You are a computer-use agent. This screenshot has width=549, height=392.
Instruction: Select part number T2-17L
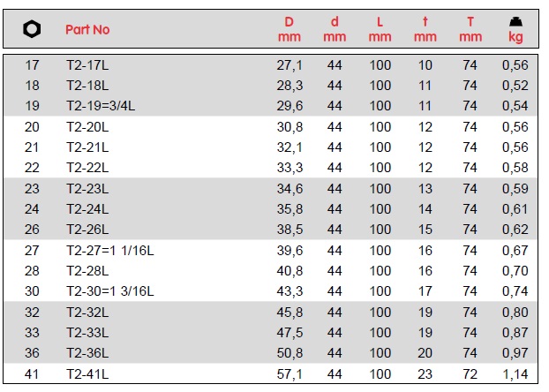87,65
